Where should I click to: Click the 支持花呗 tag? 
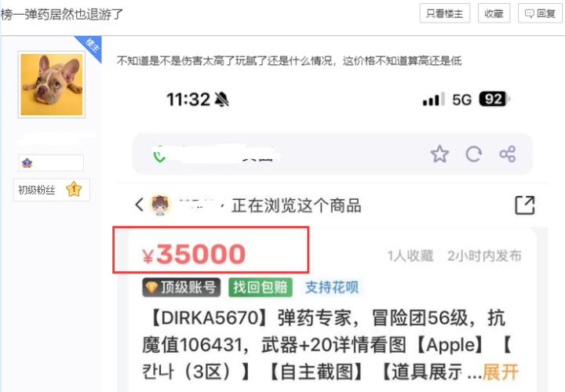pyautogui.click(x=332, y=287)
